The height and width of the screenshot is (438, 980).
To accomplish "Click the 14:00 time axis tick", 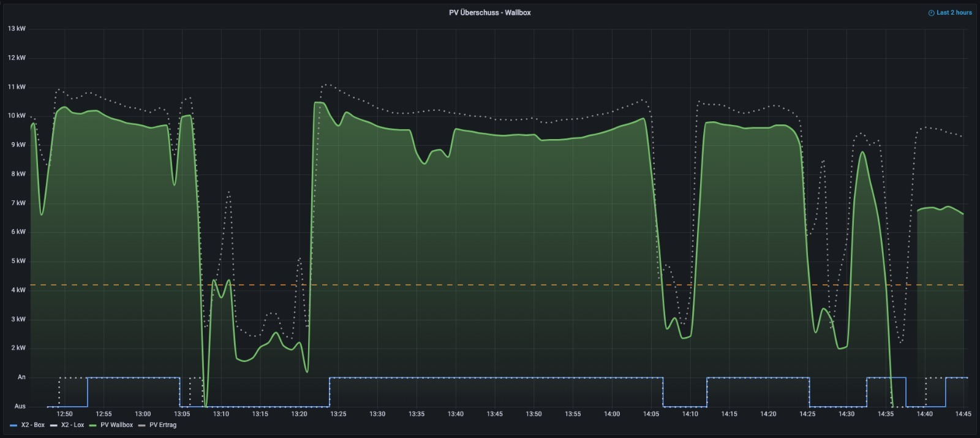I will [x=612, y=414].
